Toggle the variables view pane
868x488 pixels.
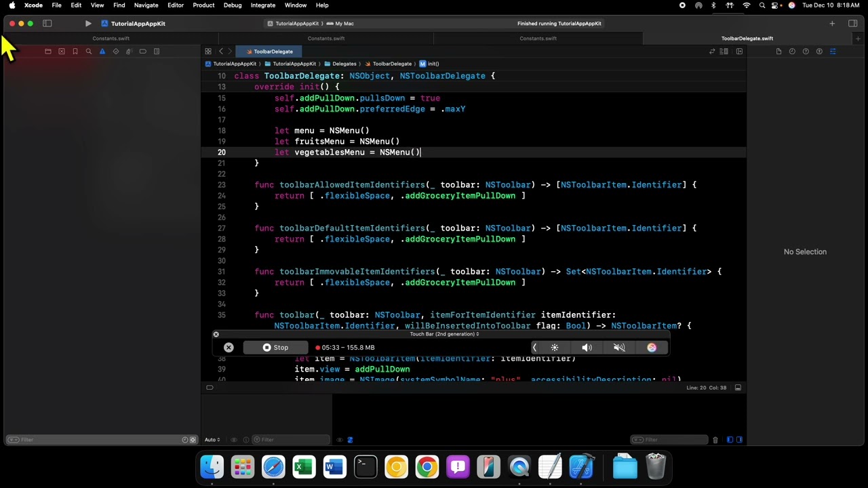[730, 440]
